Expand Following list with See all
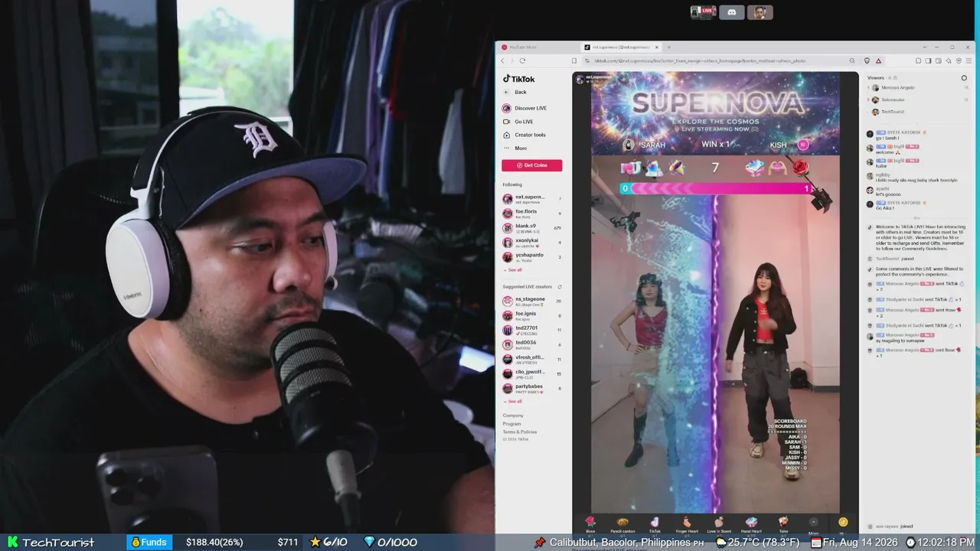This screenshot has height=551, width=980. click(513, 269)
